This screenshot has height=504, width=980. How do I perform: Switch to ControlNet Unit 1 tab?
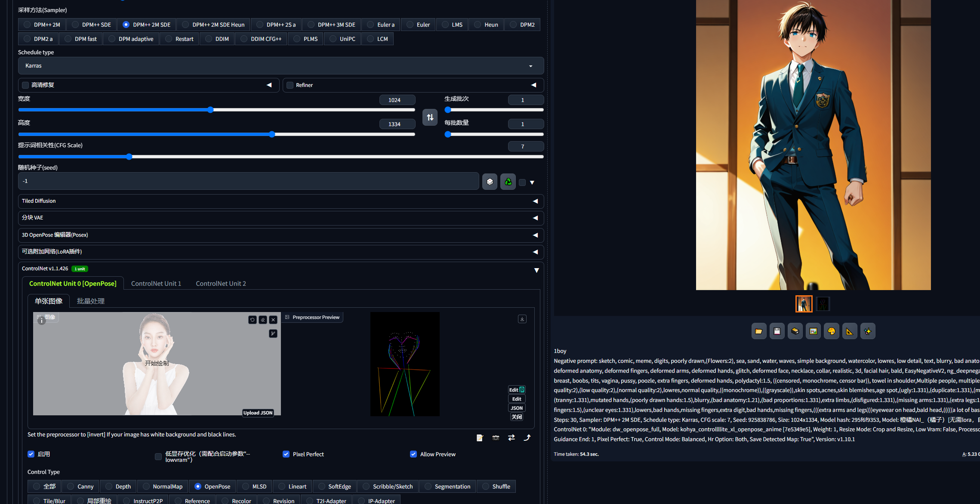[x=156, y=284]
